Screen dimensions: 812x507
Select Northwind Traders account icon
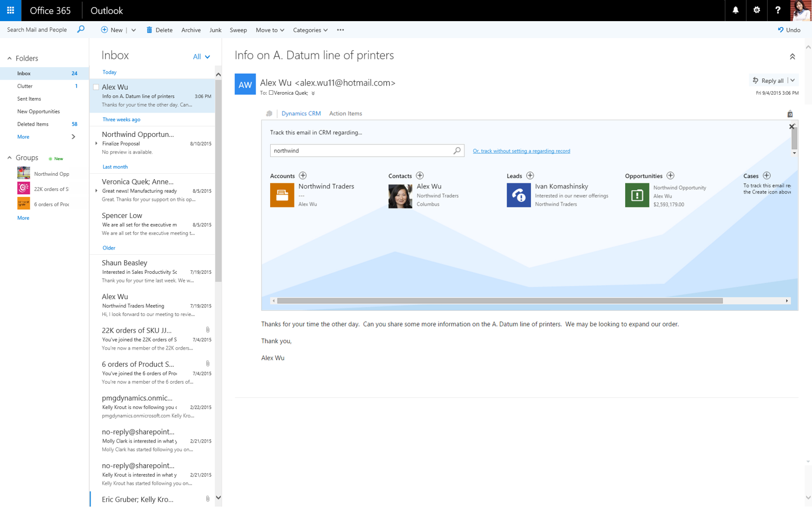[282, 195]
